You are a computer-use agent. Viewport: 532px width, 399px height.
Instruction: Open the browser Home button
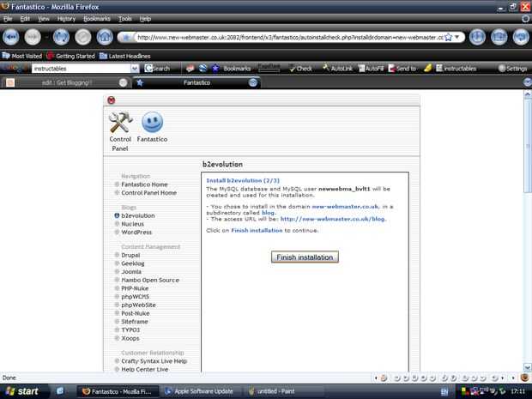tap(105, 37)
